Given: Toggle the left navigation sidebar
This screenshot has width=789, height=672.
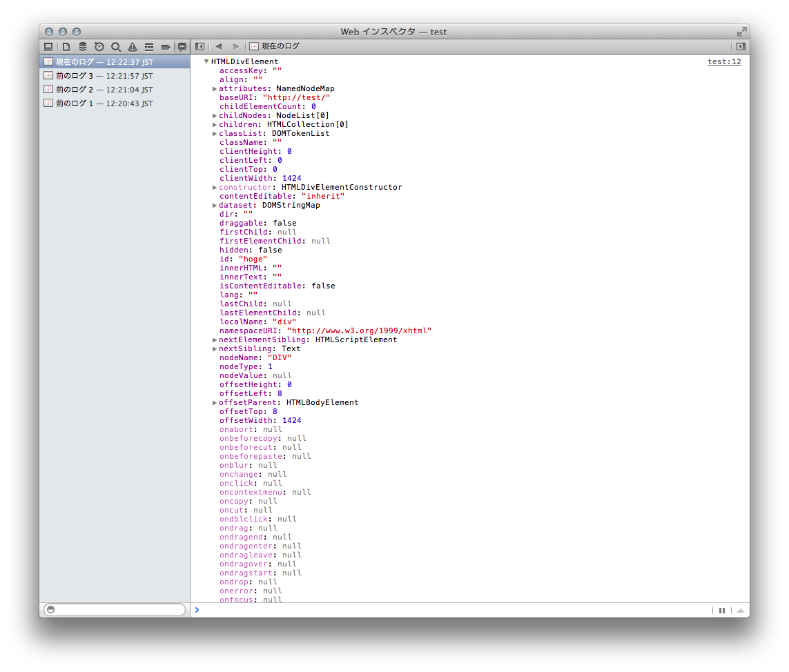Looking at the screenshot, I should [199, 46].
